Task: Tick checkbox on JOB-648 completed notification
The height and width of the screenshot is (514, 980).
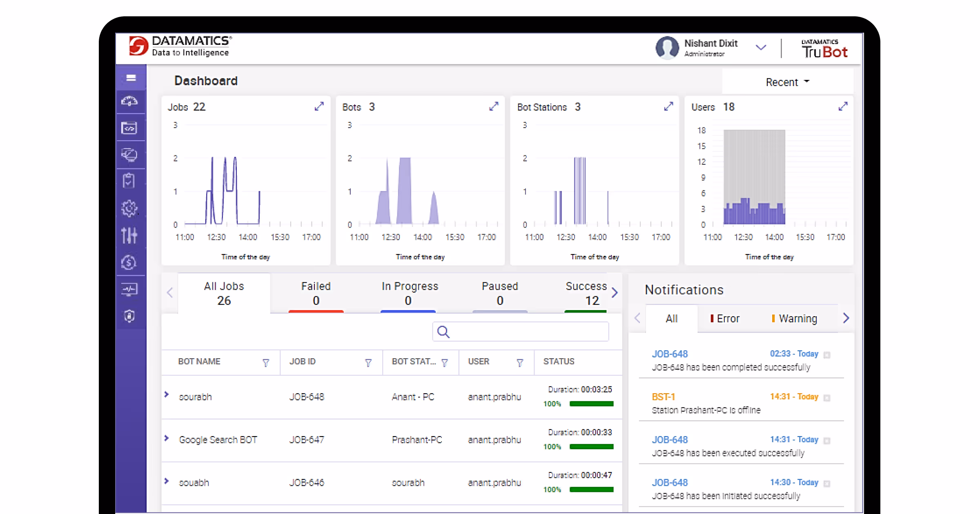Action: 827,355
